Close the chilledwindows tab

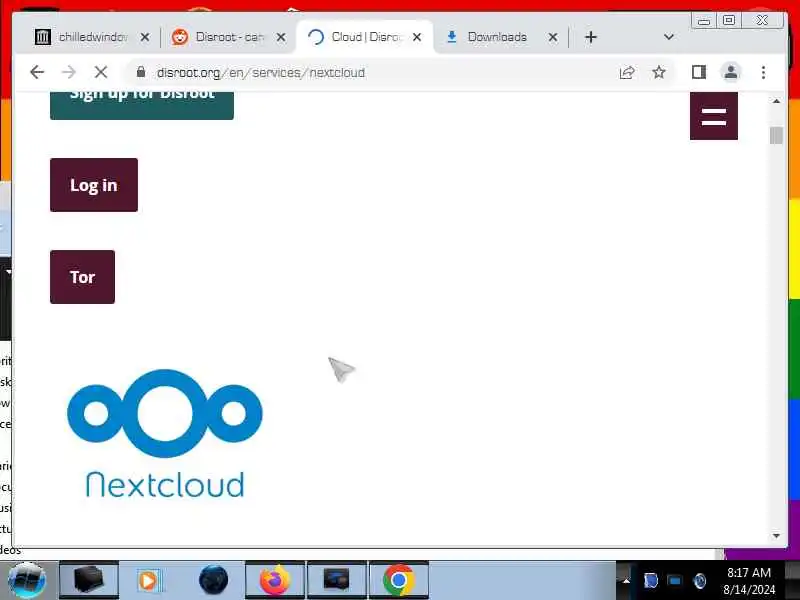(145, 37)
